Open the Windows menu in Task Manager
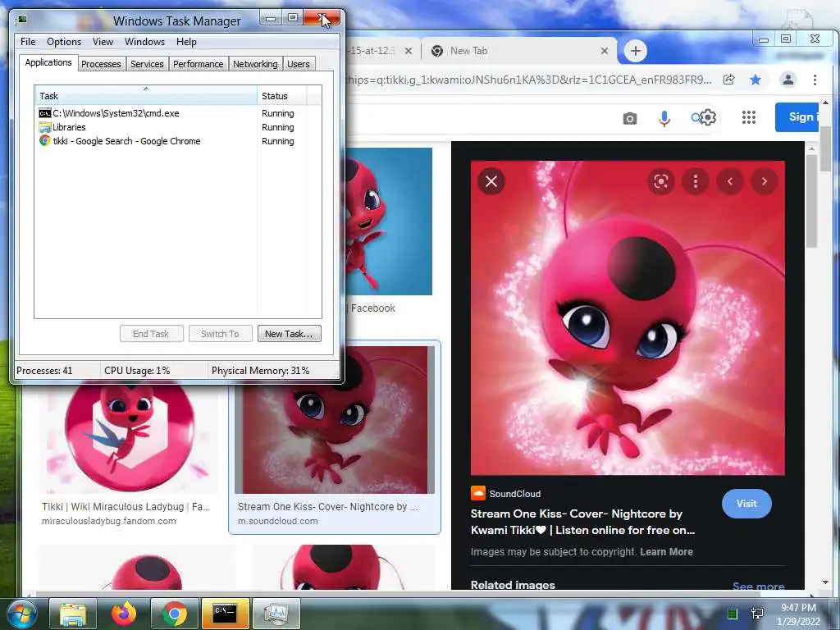The height and width of the screenshot is (630, 840). [x=144, y=42]
